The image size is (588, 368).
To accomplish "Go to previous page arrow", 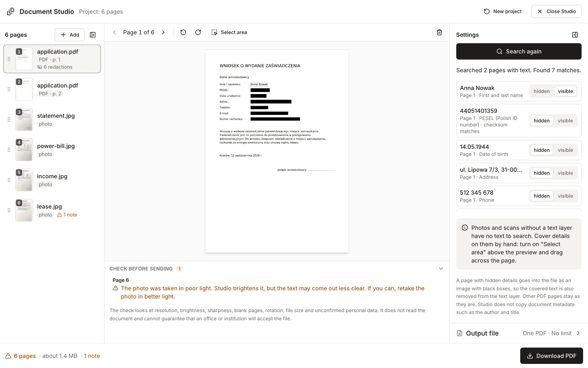I will click(115, 32).
